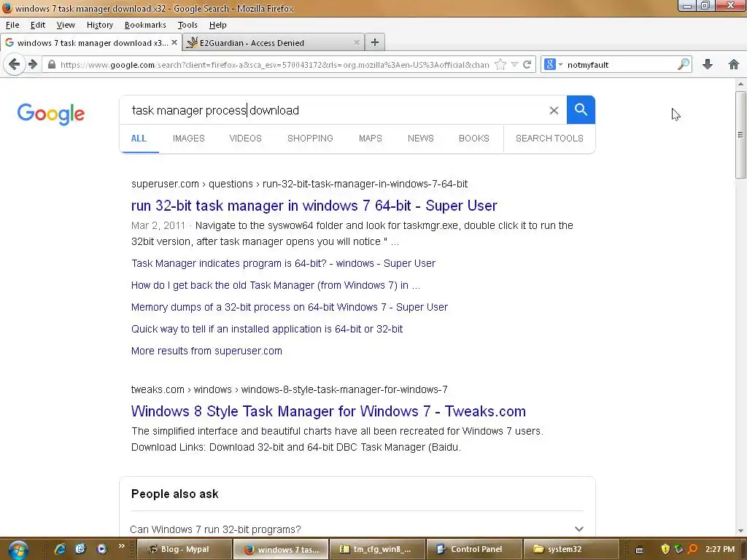Click the 2:27 PM taskbar clock

point(720,549)
